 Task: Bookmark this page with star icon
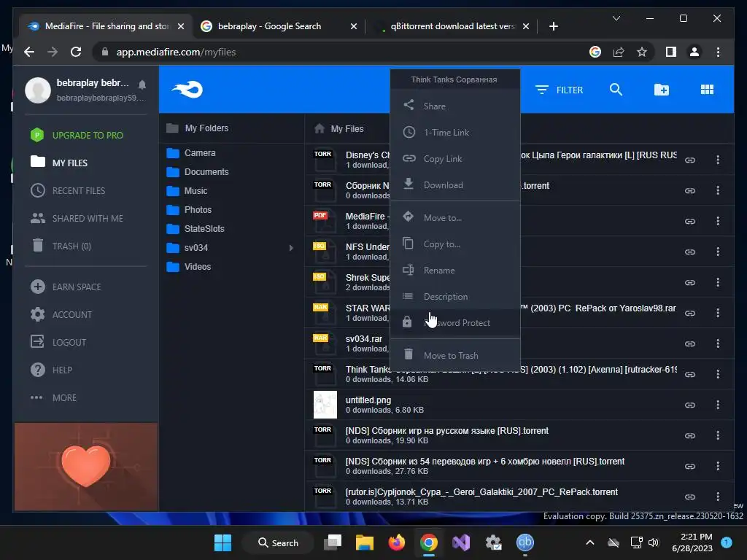pyautogui.click(x=642, y=52)
